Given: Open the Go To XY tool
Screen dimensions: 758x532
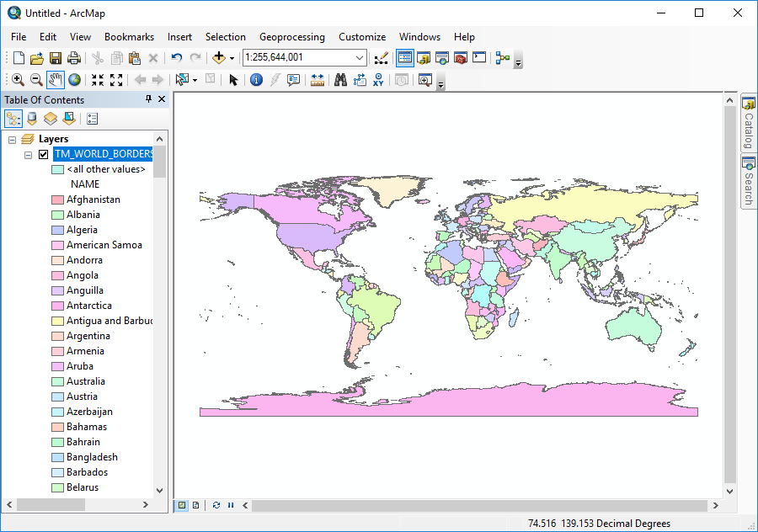Looking at the screenshot, I should pyautogui.click(x=378, y=80).
